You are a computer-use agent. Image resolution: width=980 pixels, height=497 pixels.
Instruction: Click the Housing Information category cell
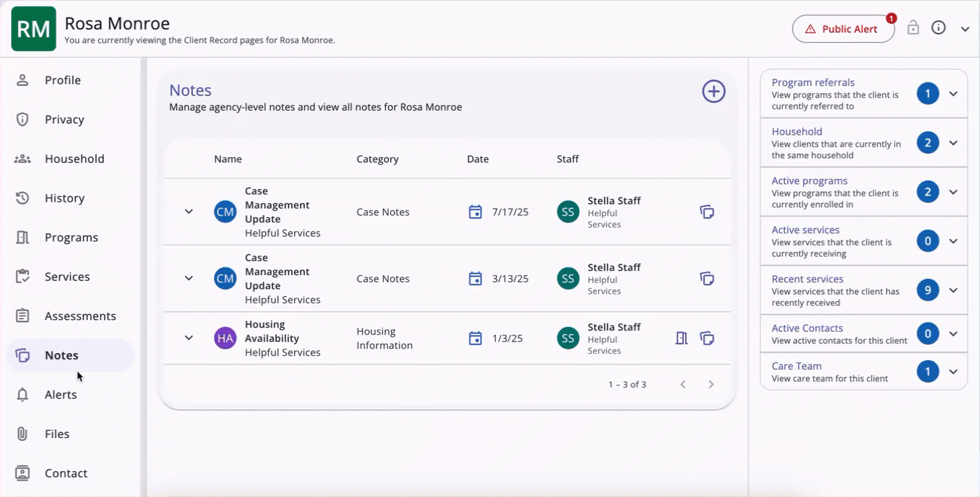pos(385,338)
